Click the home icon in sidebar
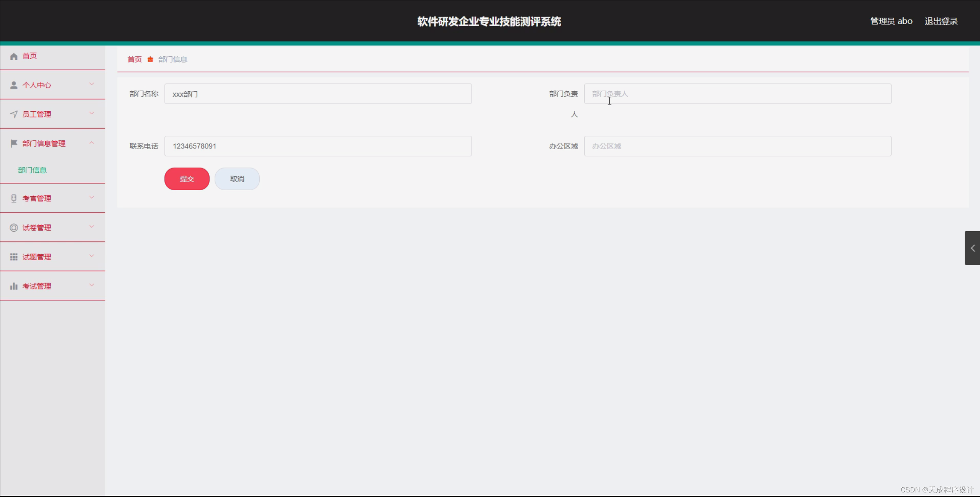The width and height of the screenshot is (980, 497). click(x=14, y=56)
